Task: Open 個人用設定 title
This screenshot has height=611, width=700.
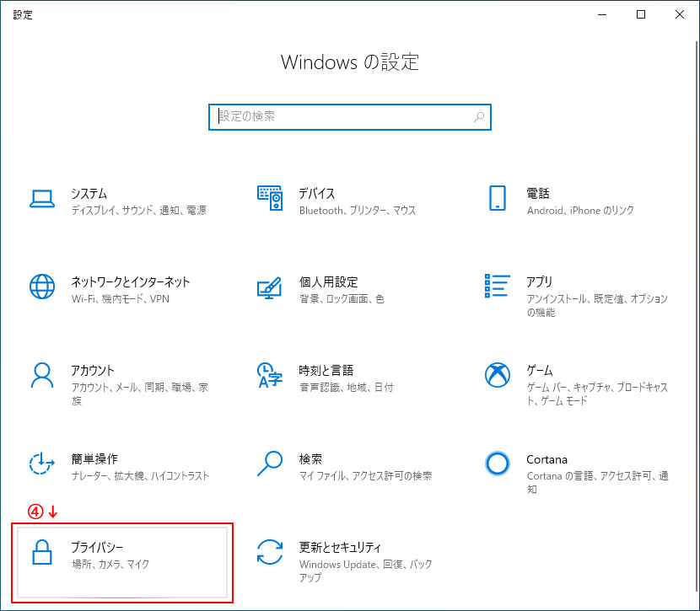Action: coord(329,281)
